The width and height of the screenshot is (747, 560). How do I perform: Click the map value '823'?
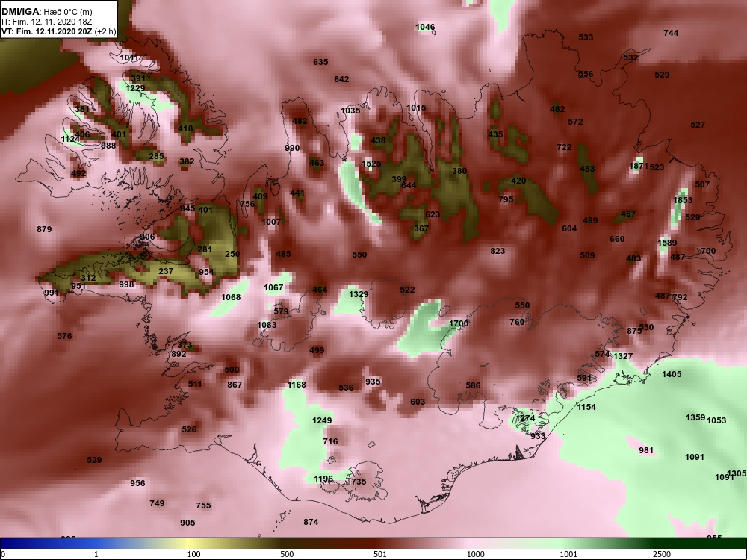tap(498, 251)
